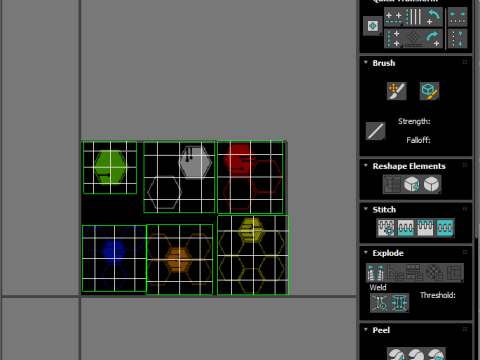The image size is (480, 360).
Task: Open the brush falloff type flyout
Action: [x=375, y=131]
